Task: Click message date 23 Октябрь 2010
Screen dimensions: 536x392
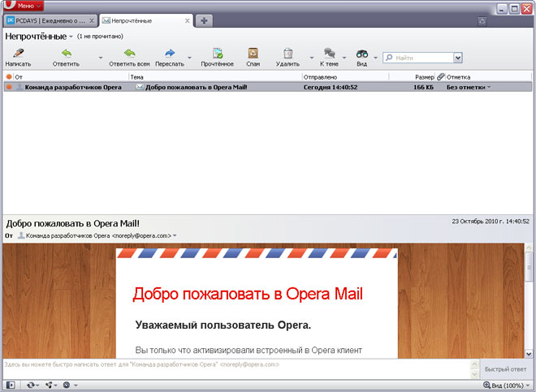Action: click(x=491, y=222)
